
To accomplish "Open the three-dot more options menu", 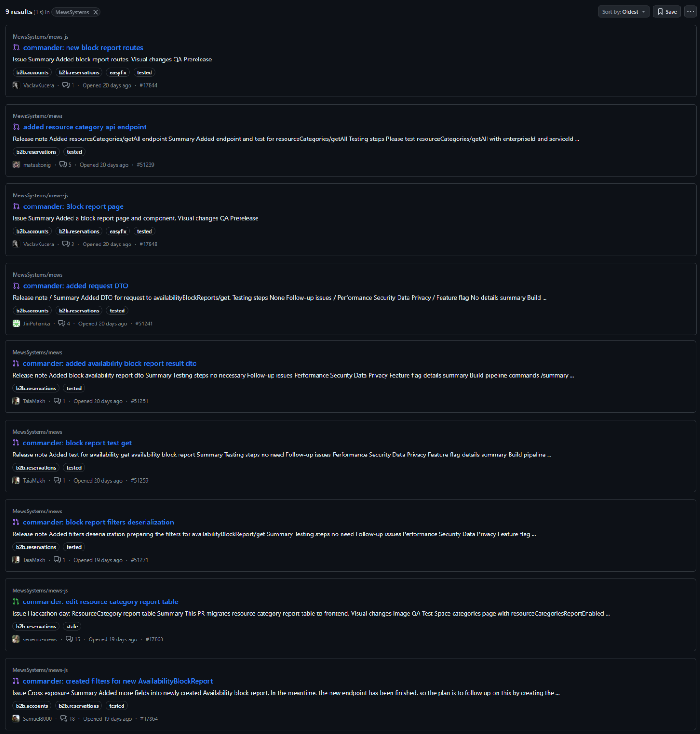I will point(690,12).
